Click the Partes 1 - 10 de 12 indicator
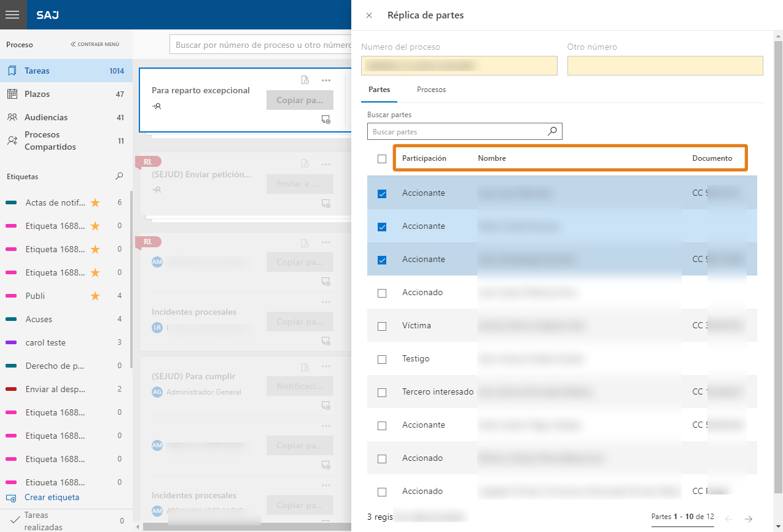This screenshot has width=783, height=532. pyautogui.click(x=682, y=517)
